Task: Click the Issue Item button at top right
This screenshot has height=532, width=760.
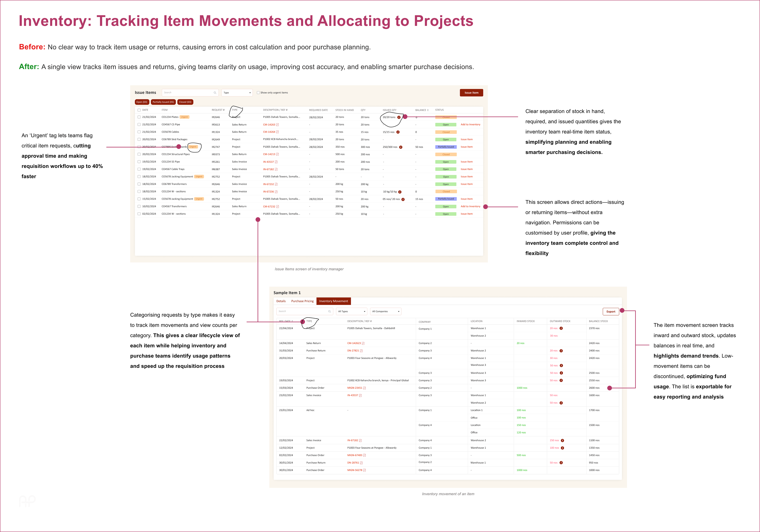Action: coord(471,93)
